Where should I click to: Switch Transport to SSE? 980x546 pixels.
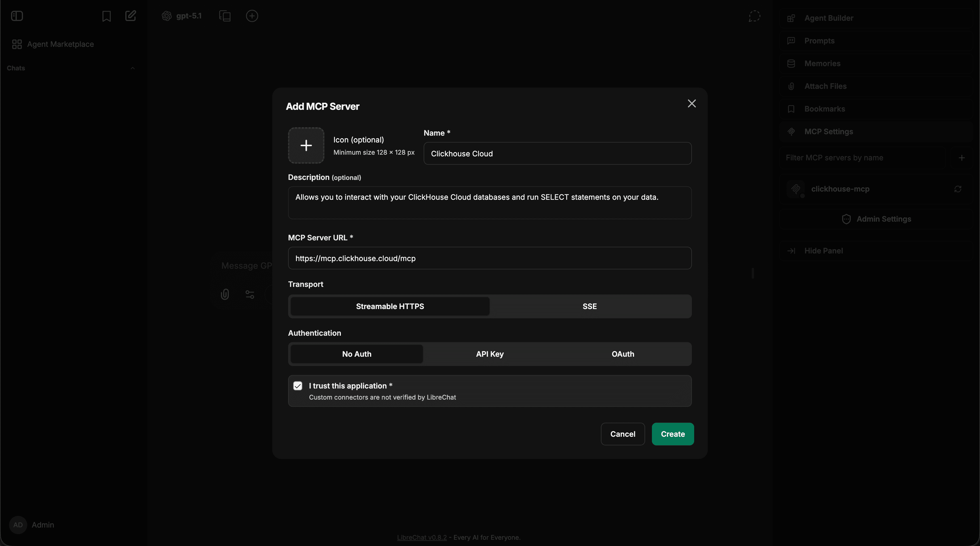click(x=589, y=306)
